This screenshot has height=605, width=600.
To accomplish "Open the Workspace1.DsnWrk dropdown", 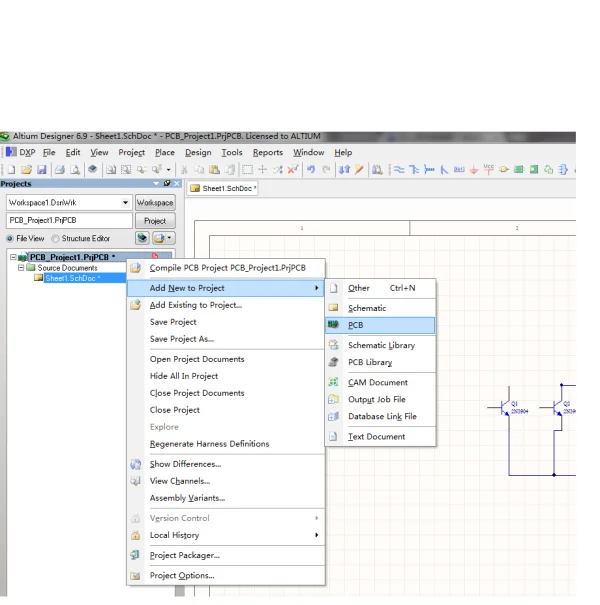I will [x=125, y=203].
